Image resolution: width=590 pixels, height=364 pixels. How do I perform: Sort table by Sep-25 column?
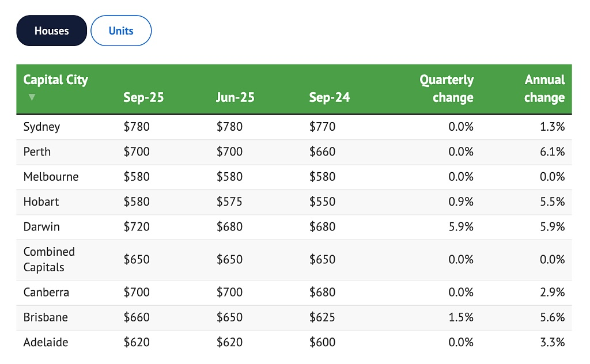(x=143, y=97)
